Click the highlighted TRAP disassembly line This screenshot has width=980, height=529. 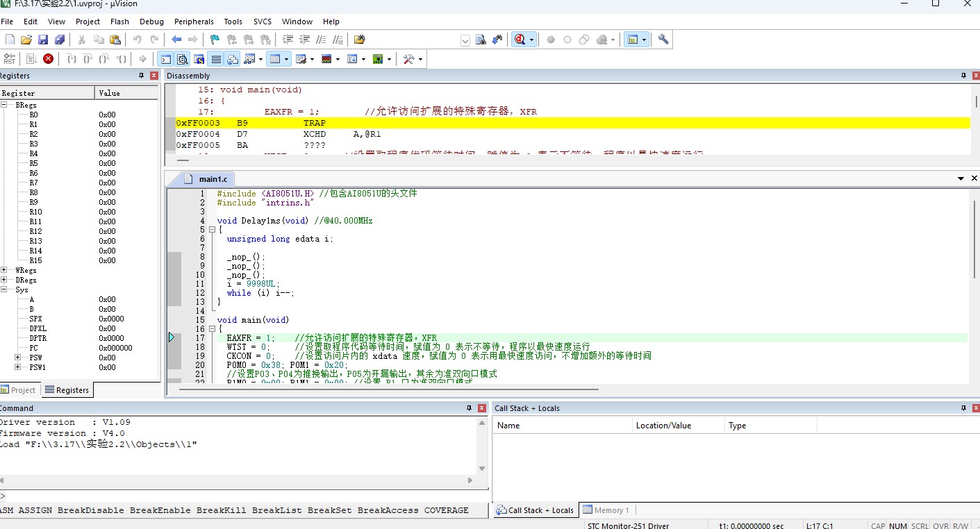572,123
